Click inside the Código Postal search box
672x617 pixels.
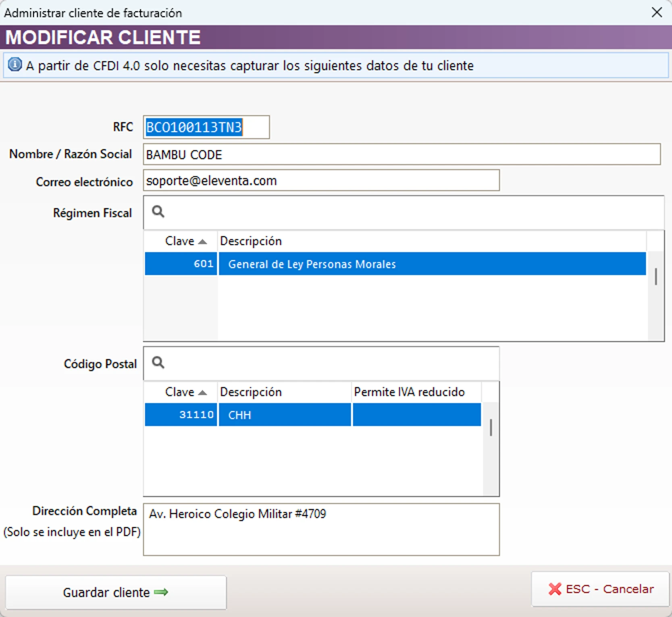coord(282,363)
